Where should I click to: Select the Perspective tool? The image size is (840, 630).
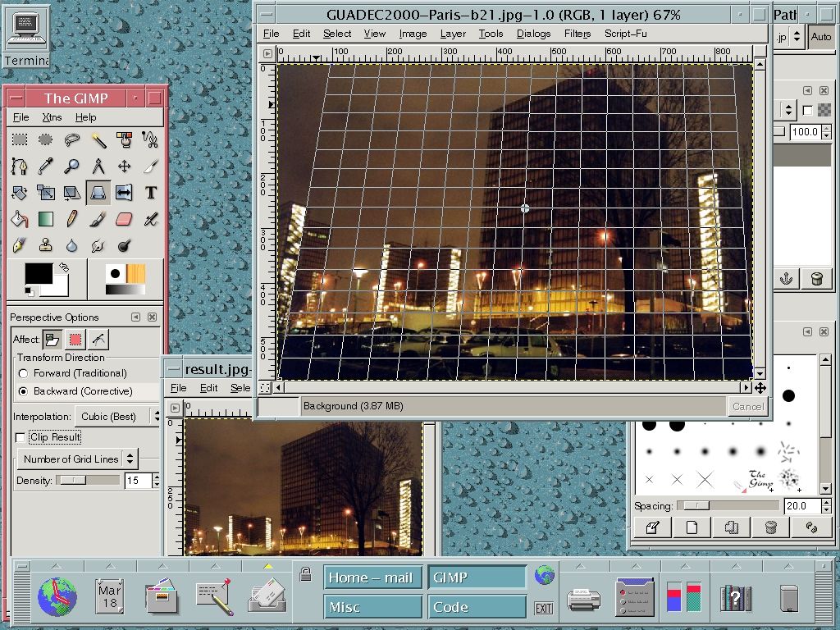[x=98, y=192]
